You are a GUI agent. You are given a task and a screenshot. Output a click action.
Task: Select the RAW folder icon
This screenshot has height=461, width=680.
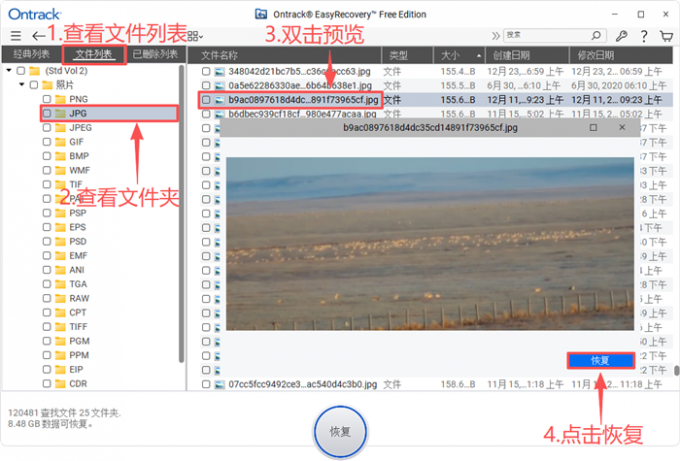[60, 298]
